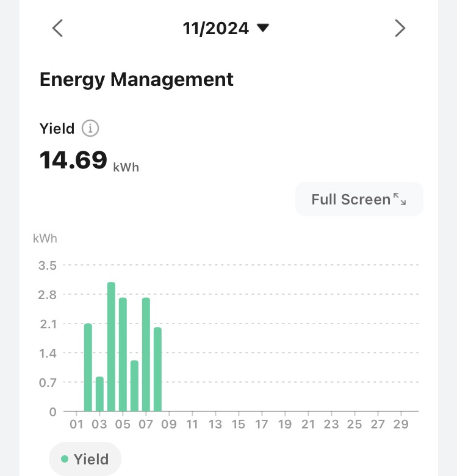The image size is (457, 476).
Task: Select the day 02 yield bar
Action: 88,367
